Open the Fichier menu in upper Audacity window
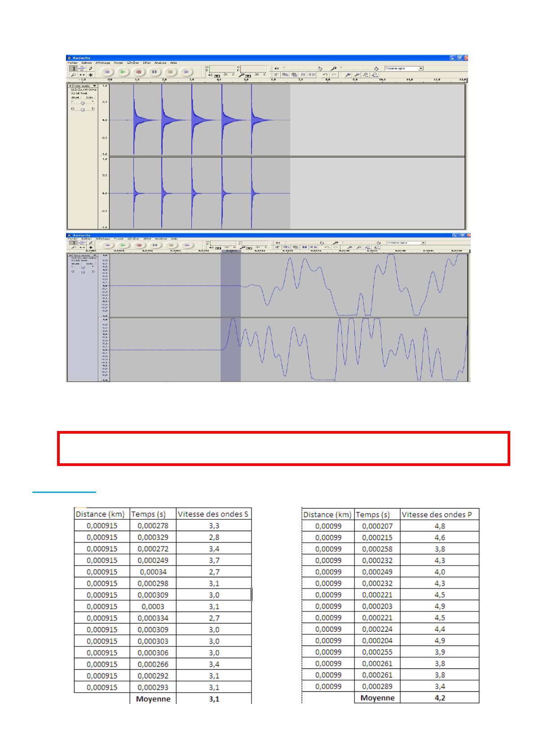Viewport: 535px width, 756px height. click(x=72, y=63)
